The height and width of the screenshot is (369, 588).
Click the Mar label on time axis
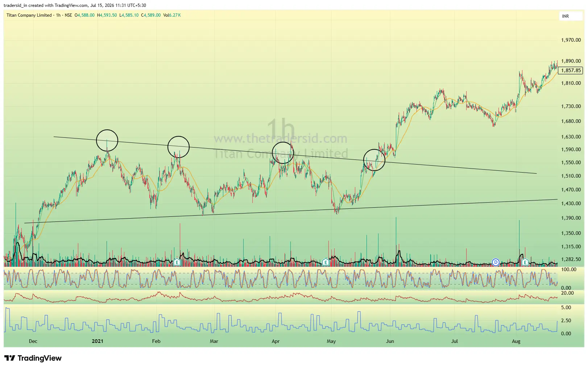[x=214, y=341]
